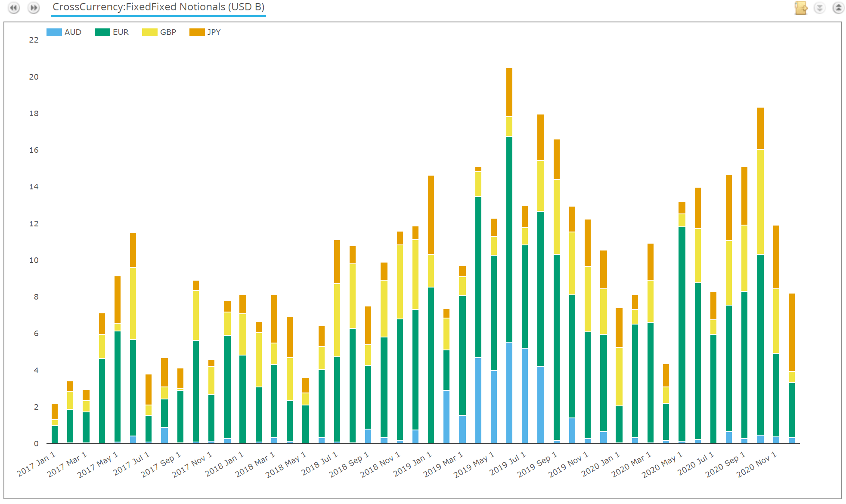Click the 22 y-axis tick label
This screenshot has width=846, height=504.
tap(34, 40)
